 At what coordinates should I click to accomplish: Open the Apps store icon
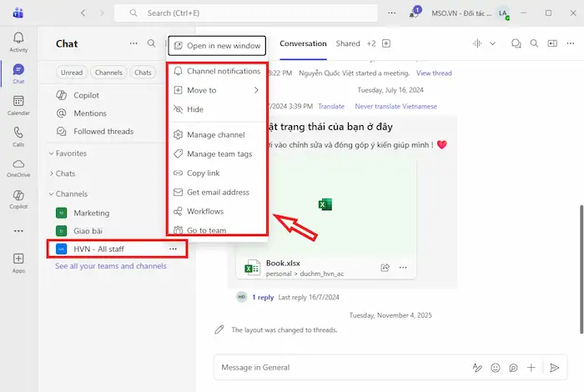coord(18,263)
